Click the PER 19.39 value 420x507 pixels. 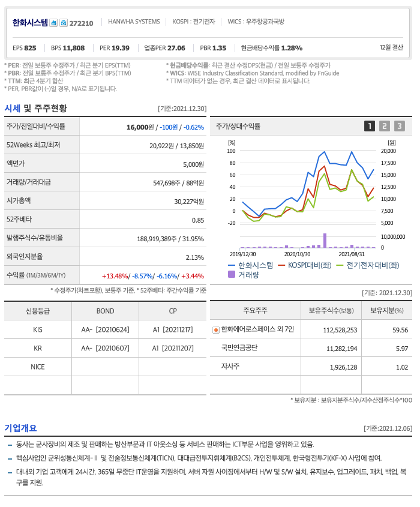115,48
